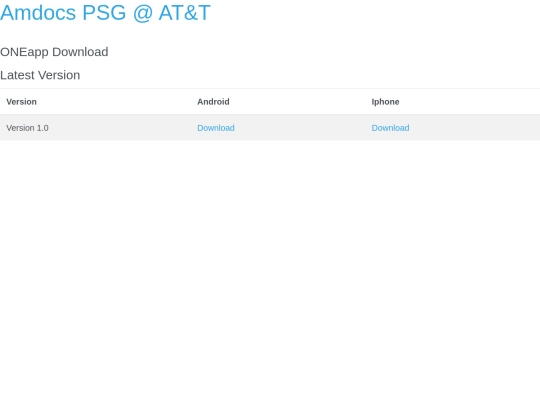Download the Android version 1.0 app
The height and width of the screenshot is (405, 540).
(216, 128)
